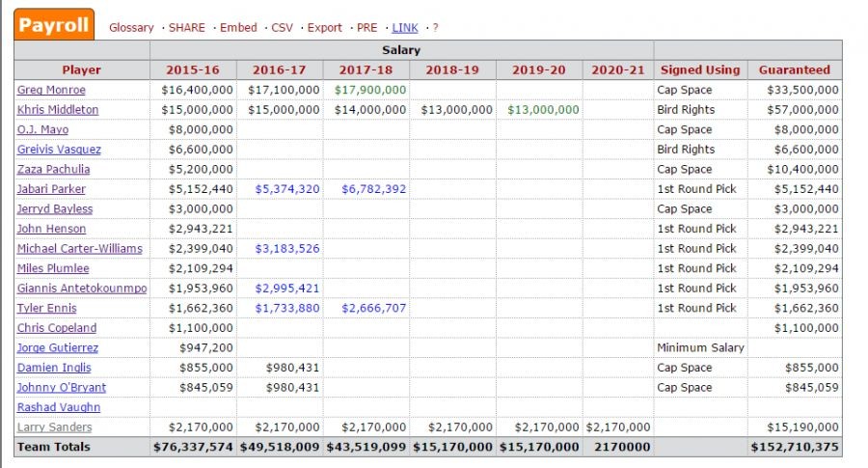
Task: Go to Giannis Antetokounmpo's profile
Action: [x=82, y=289]
